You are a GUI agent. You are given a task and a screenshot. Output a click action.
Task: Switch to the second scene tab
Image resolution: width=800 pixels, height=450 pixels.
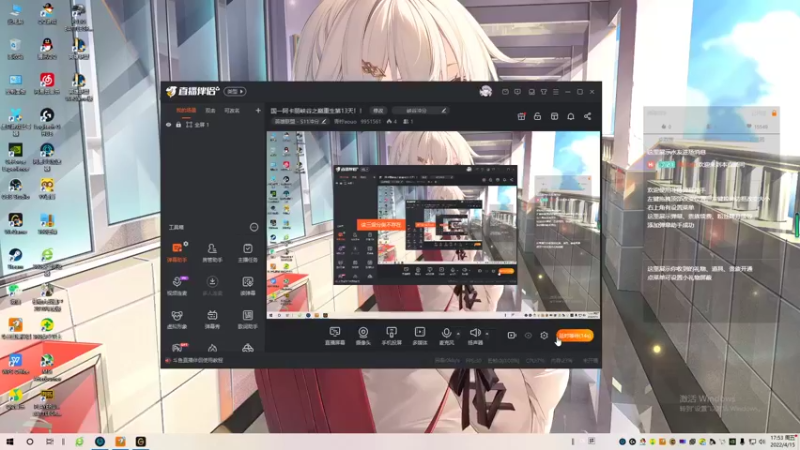pos(210,110)
